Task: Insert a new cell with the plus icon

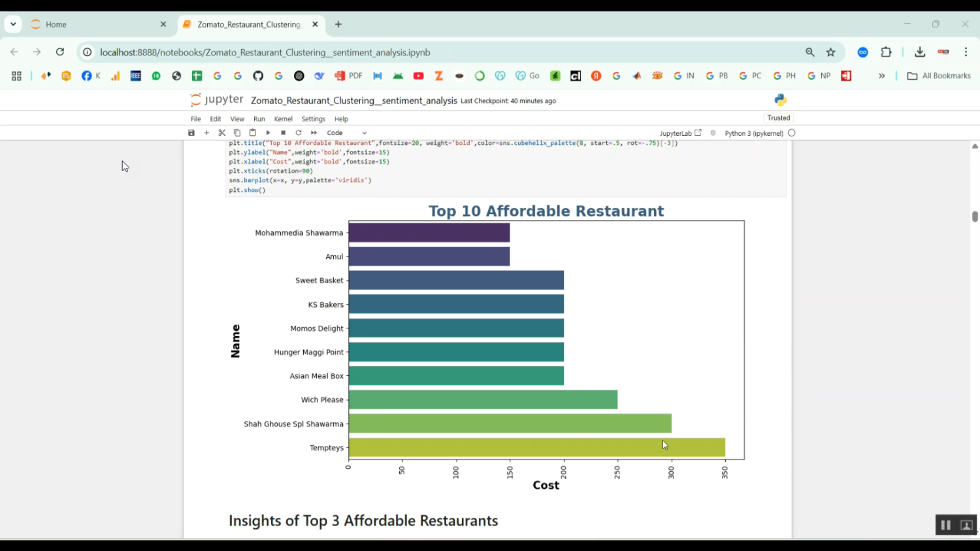Action: click(x=206, y=133)
